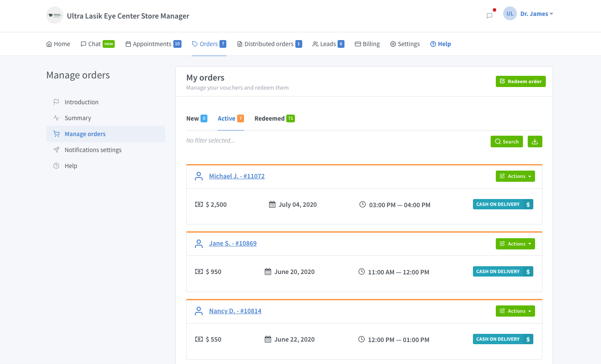The height and width of the screenshot is (364, 601).
Task: Click the clock icon beside 12:00 PM — 01:00 PM
Action: 362,339
